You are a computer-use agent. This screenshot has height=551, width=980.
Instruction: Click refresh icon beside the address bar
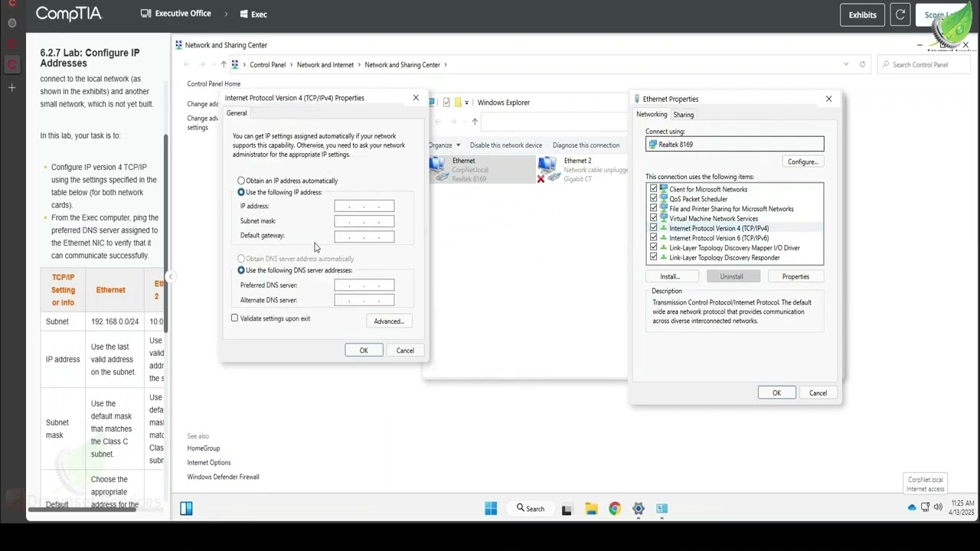coord(862,64)
